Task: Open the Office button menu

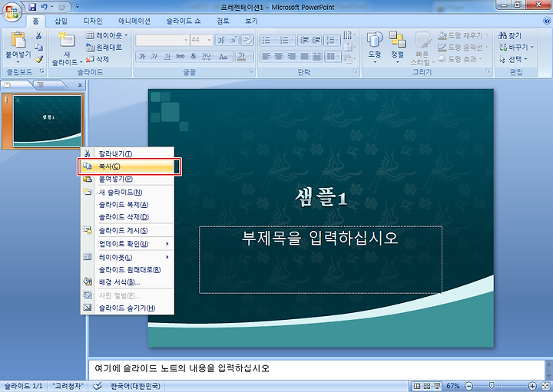Action: coord(12,12)
